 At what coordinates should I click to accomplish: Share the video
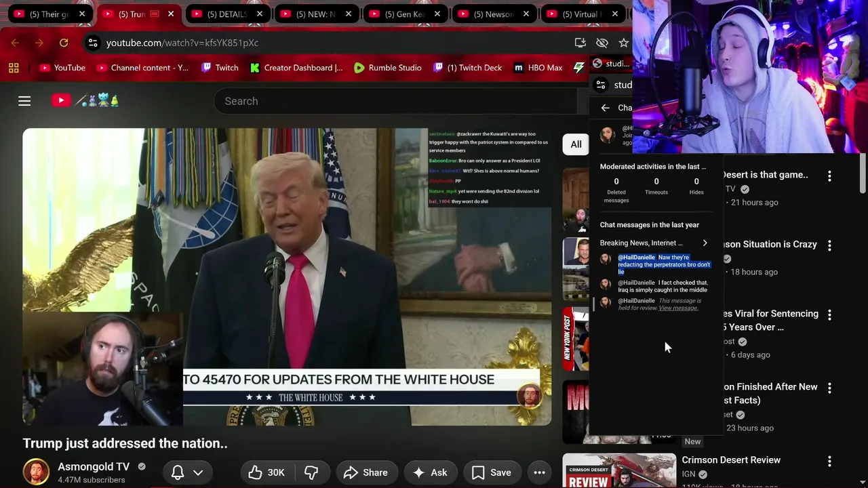pyautogui.click(x=366, y=472)
